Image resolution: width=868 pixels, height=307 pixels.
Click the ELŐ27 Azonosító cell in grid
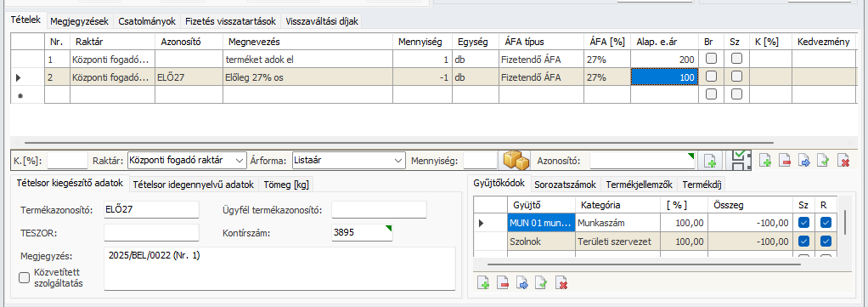point(189,77)
